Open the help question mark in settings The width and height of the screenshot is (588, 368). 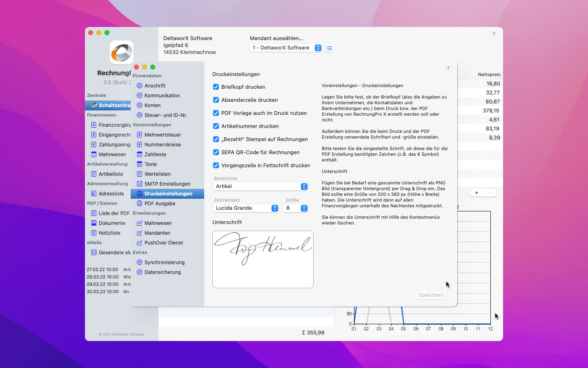pyautogui.click(x=448, y=68)
